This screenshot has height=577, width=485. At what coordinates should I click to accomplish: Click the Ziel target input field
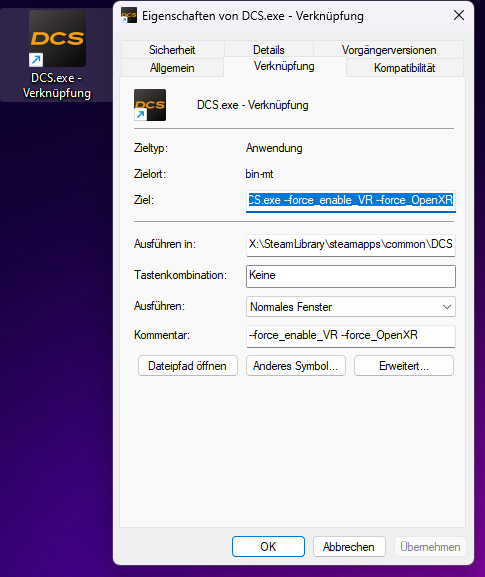pos(351,201)
